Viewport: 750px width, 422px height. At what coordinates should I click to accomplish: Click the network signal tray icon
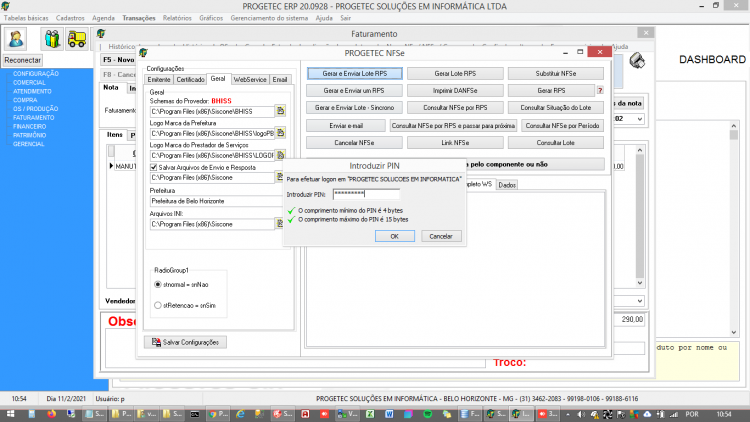[x=673, y=414]
